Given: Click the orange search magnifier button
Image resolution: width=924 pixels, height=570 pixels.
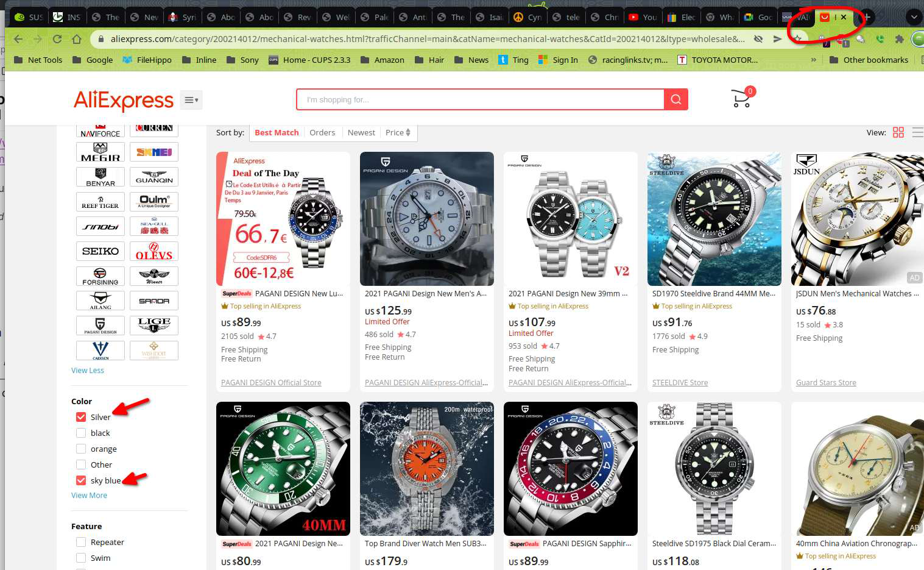Looking at the screenshot, I should [676, 99].
